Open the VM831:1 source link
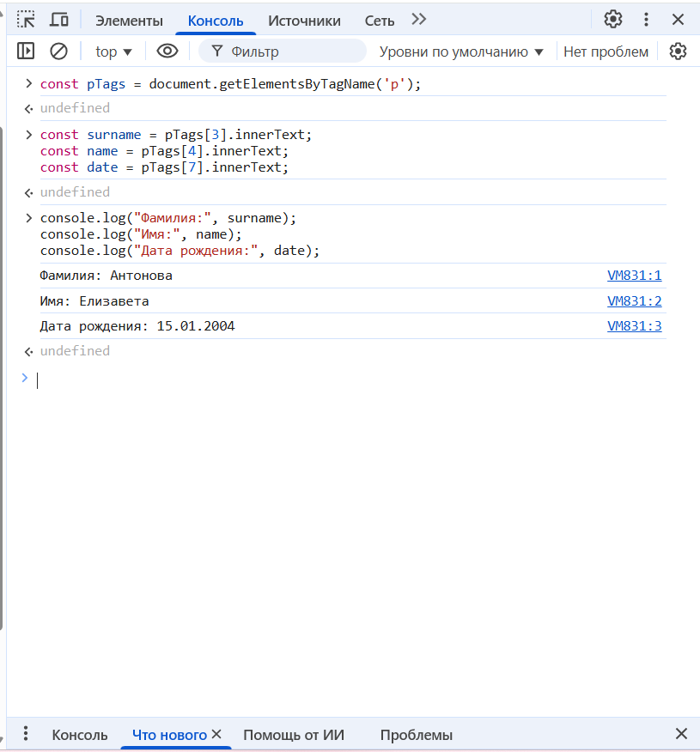Screen dimensions: 700x752 click(634, 276)
